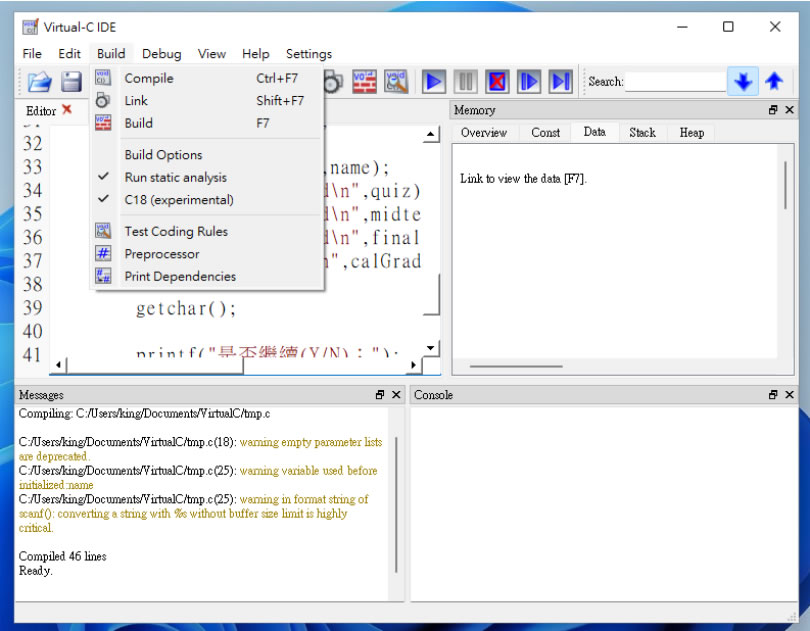Click into the Search input field
Image resolution: width=810 pixels, height=631 pixels.
click(675, 82)
